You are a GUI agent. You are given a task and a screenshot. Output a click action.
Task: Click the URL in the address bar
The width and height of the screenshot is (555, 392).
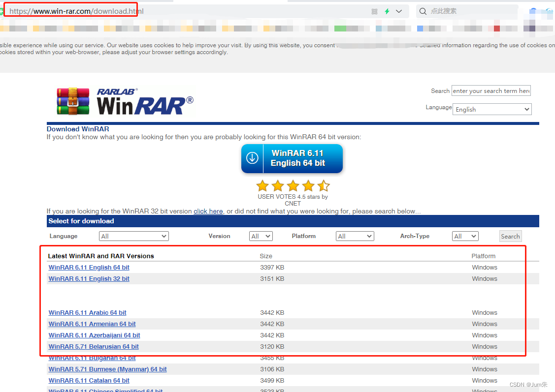pyautogui.click(x=76, y=11)
